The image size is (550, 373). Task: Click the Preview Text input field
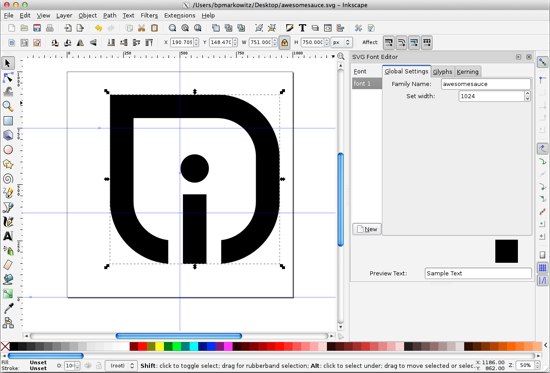click(x=478, y=273)
